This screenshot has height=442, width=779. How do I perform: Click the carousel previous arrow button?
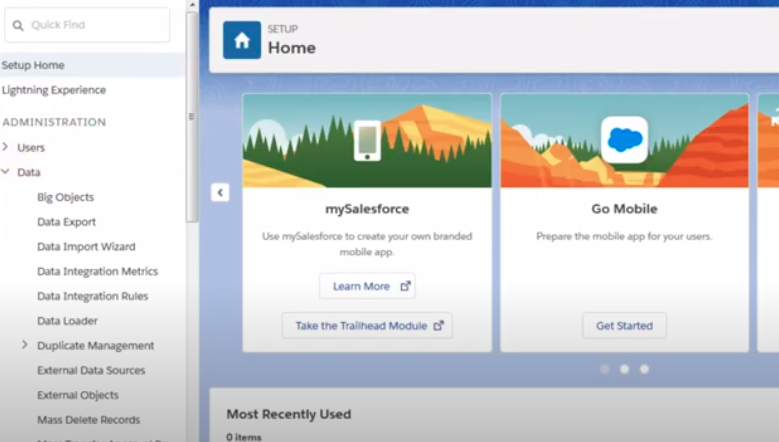click(x=220, y=192)
